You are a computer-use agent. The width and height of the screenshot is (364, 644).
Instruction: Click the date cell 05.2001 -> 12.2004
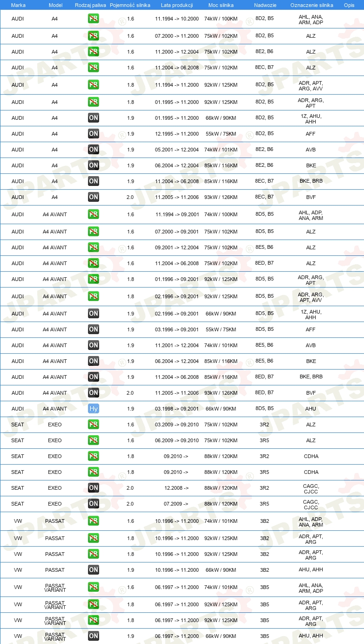[x=177, y=150]
